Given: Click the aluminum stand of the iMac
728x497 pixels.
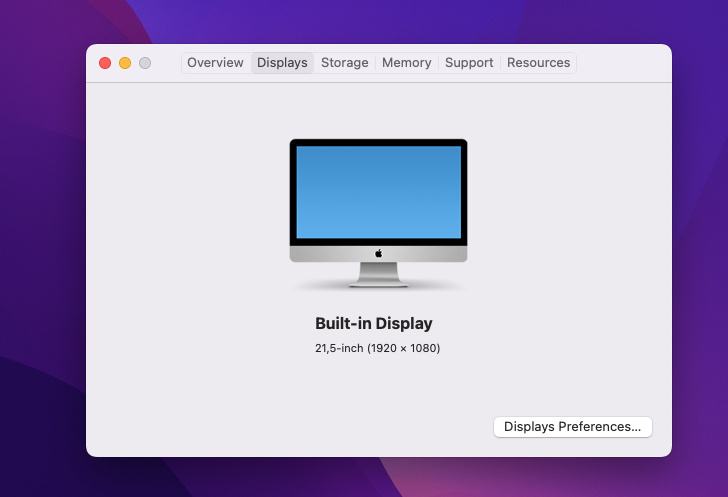Looking at the screenshot, I should coord(379,274).
